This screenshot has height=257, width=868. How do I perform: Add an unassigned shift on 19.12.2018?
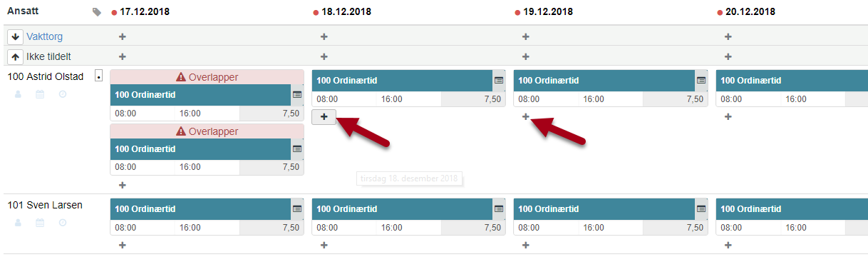tap(525, 56)
